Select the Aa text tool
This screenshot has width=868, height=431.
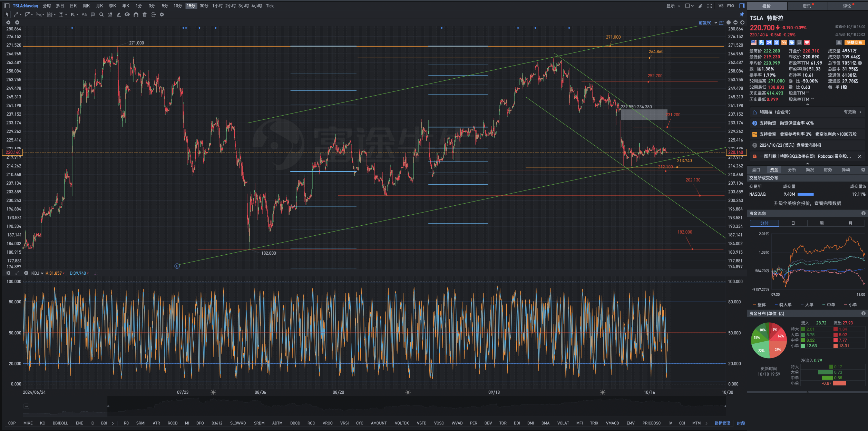point(84,14)
